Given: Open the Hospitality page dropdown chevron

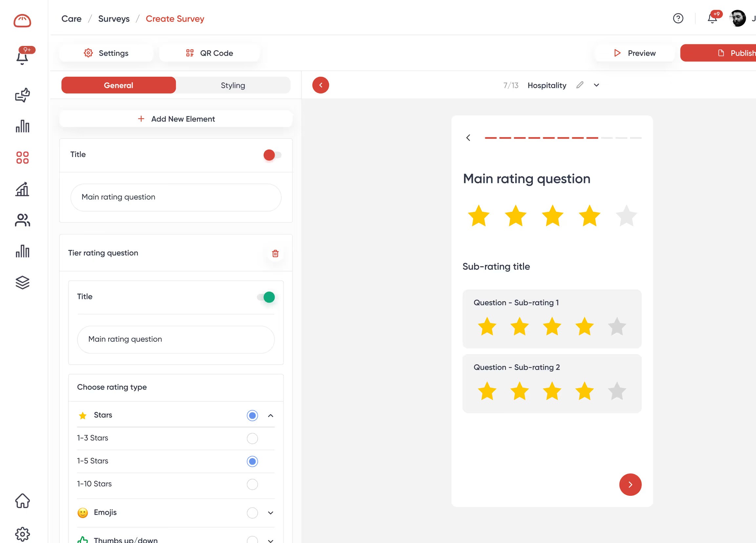Looking at the screenshot, I should pos(596,85).
